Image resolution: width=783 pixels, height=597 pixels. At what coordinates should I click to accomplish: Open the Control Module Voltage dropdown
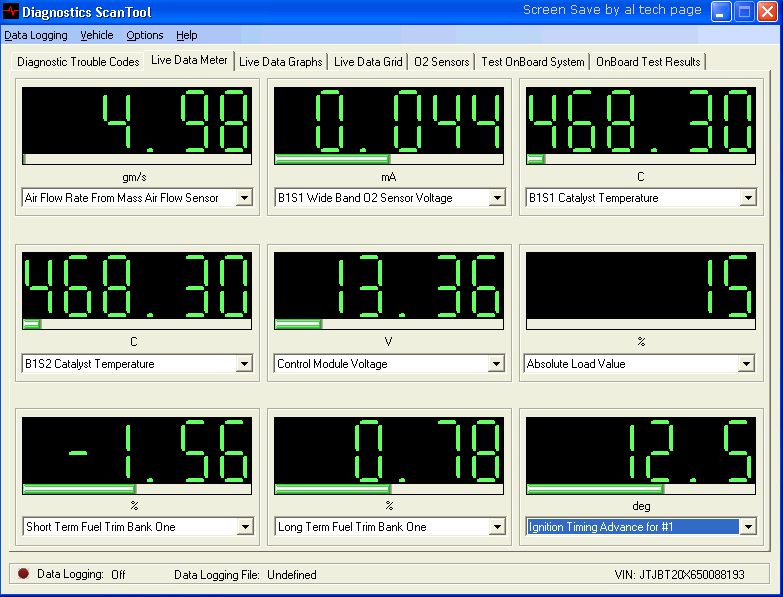tap(496, 364)
